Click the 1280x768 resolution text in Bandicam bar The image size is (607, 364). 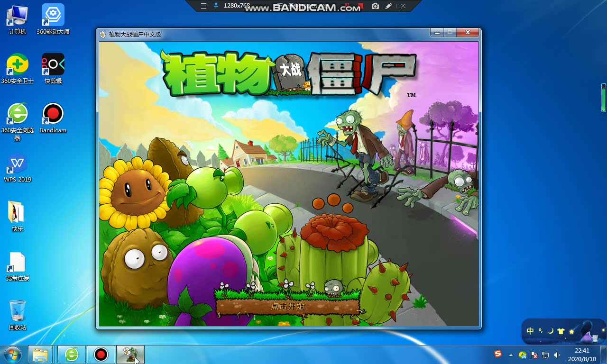coord(237,6)
